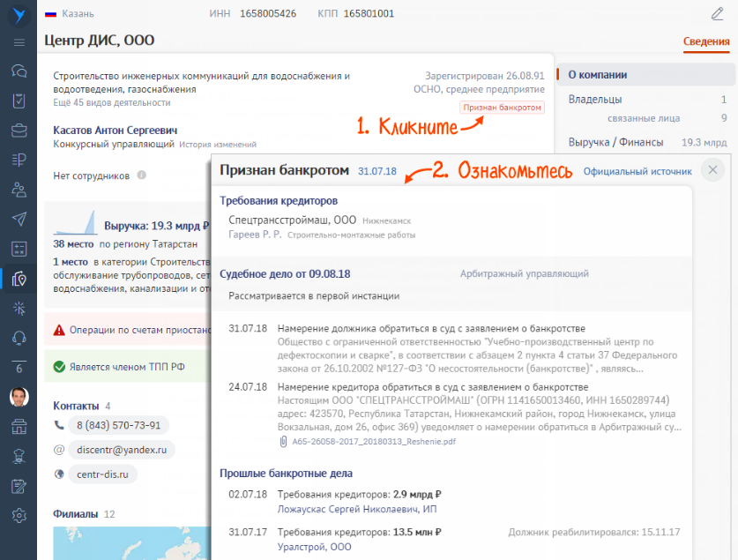This screenshot has width=738, height=560.
Task: Open Ложаускас Сергей Николаевич, ИП link
Action: (x=357, y=509)
